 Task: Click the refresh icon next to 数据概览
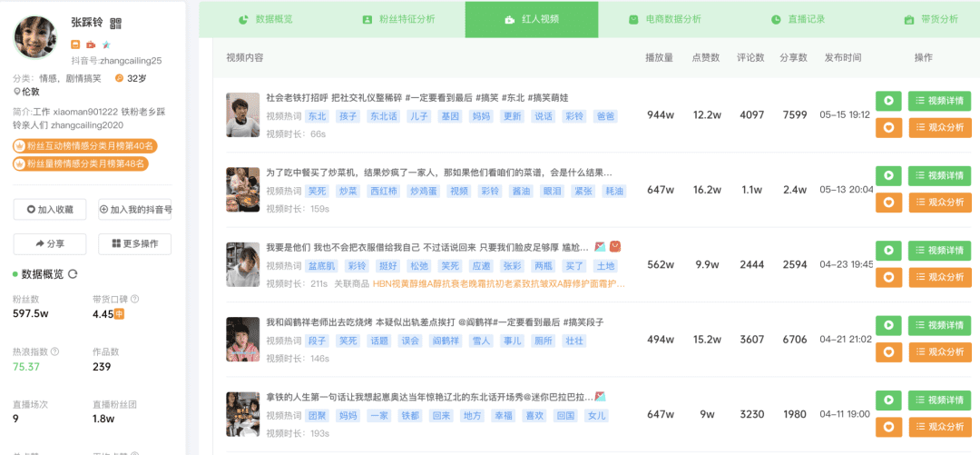pyautogui.click(x=72, y=273)
